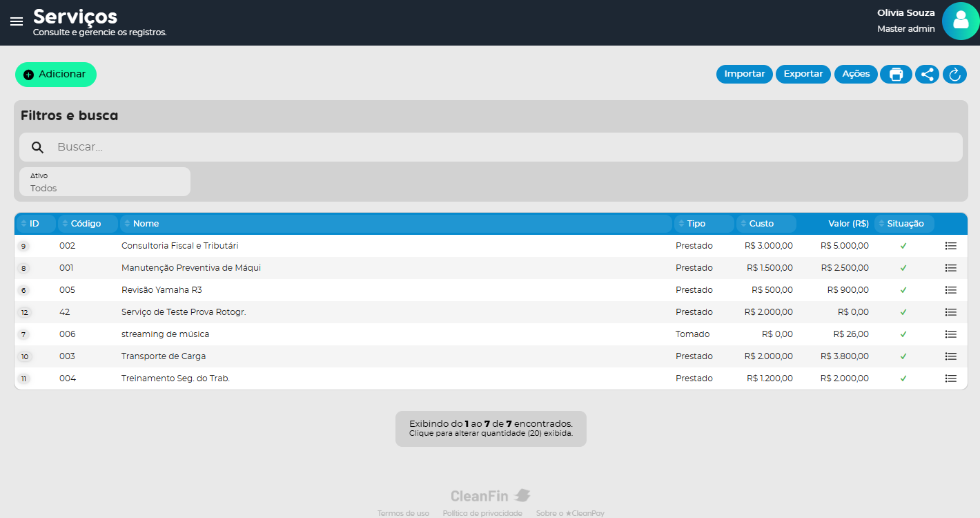Open row menu for Transporte de Carga
Screen dimensions: 980x518
pos(950,356)
